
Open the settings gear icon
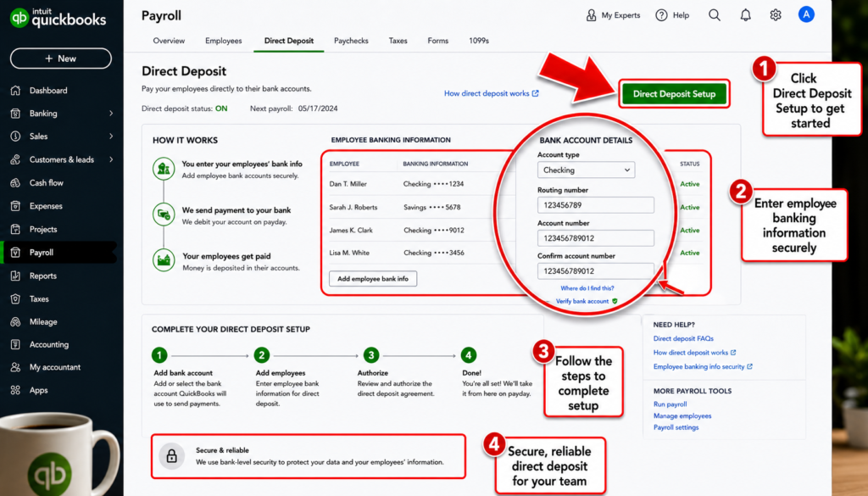tap(776, 15)
